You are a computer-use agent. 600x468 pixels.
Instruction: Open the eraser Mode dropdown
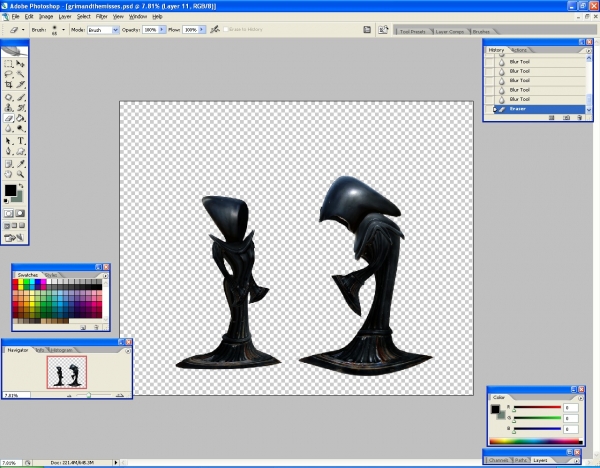pyautogui.click(x=115, y=29)
